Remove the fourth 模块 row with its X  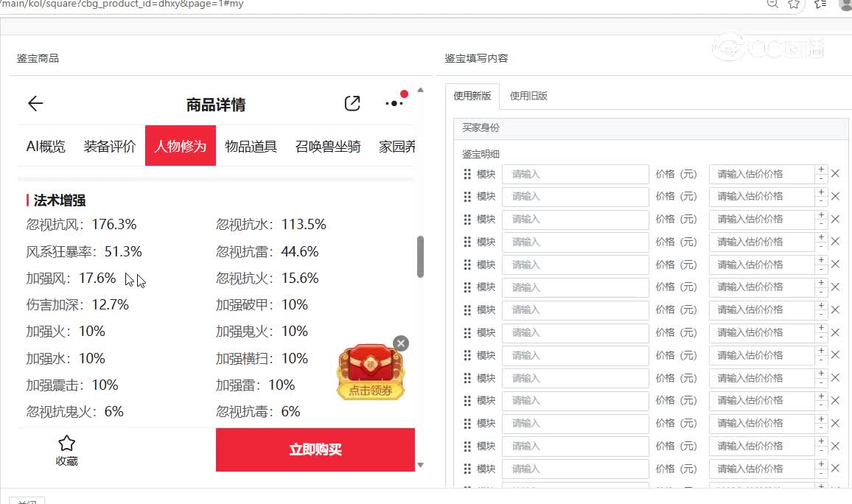[x=836, y=241]
